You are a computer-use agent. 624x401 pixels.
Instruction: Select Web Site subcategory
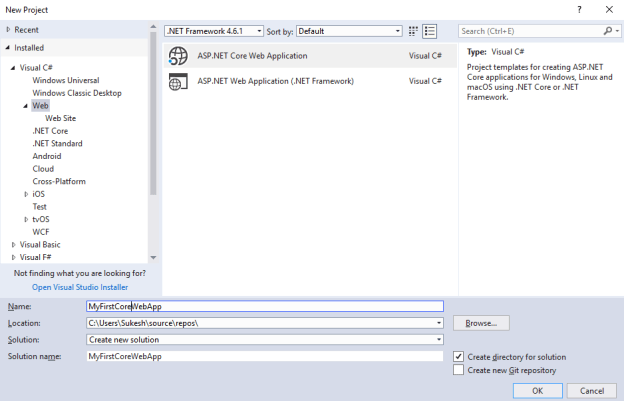click(60, 118)
